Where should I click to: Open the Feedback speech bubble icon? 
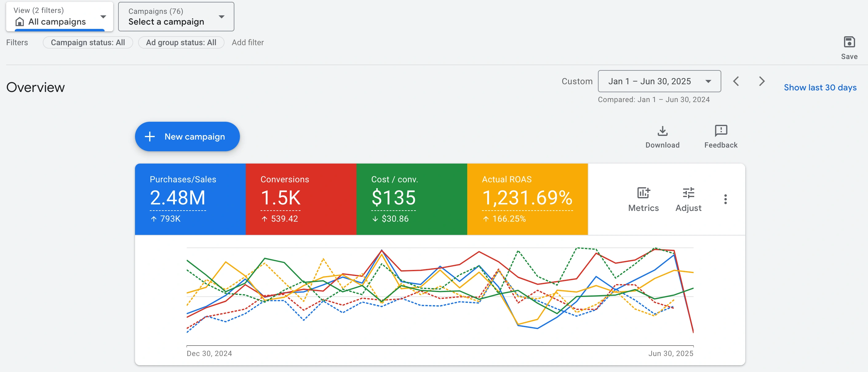[720, 131]
